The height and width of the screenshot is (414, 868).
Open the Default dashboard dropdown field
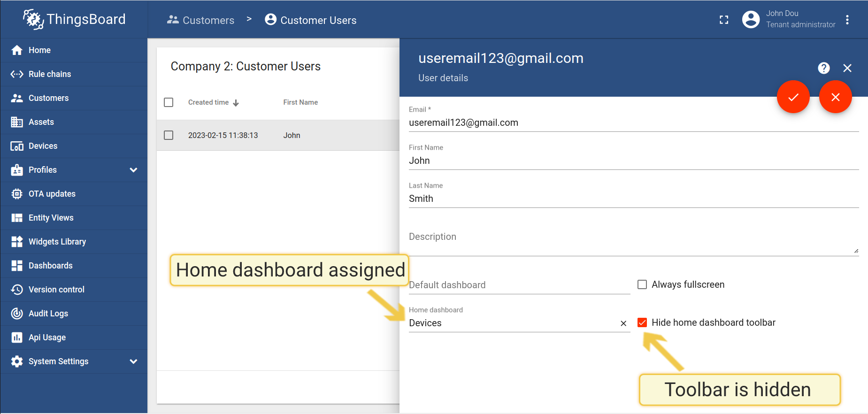point(519,285)
